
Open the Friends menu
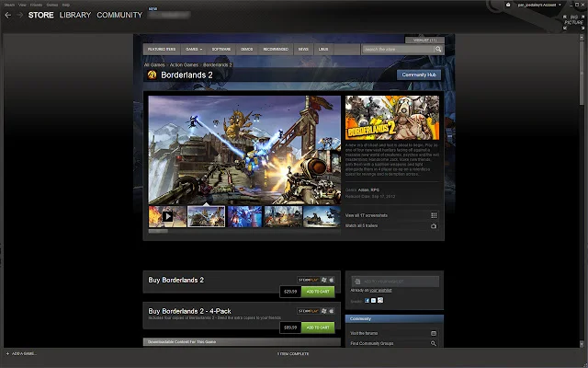pyautogui.click(x=37, y=5)
